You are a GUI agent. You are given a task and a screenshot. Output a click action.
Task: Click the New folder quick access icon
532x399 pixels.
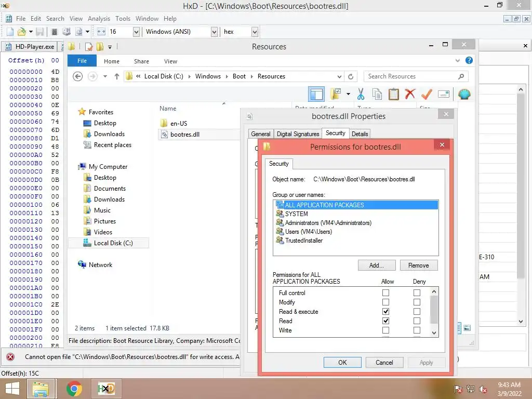tap(100, 46)
